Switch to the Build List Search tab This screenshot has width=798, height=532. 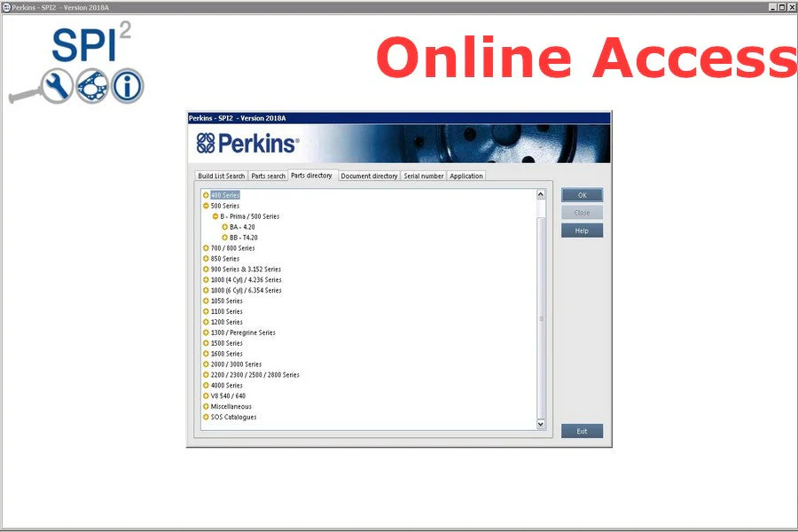pos(221,176)
